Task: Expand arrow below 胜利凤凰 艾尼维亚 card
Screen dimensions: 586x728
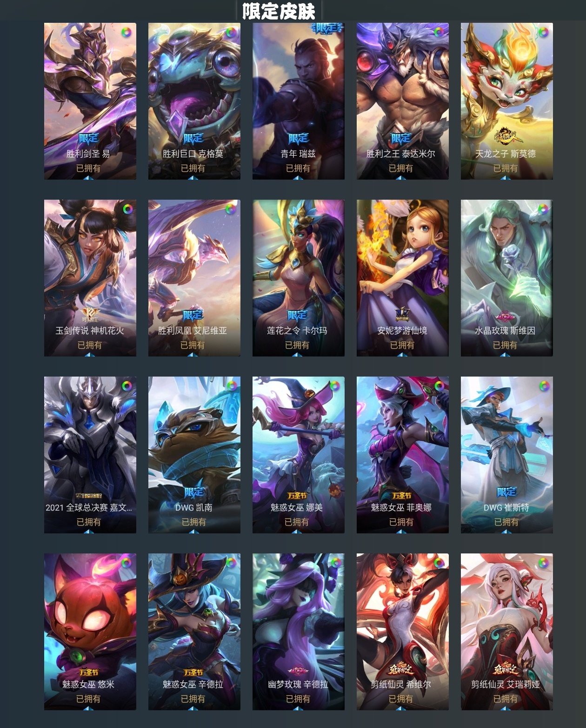Action: tap(193, 355)
